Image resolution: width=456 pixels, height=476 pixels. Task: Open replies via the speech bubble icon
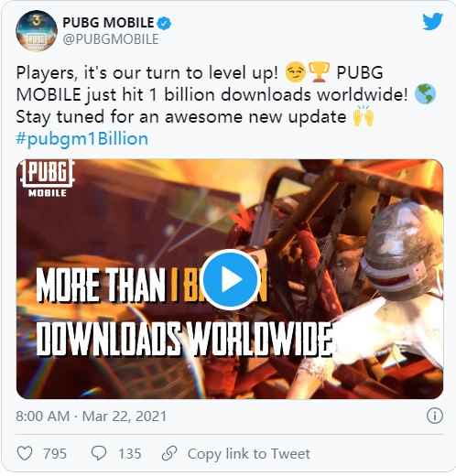(x=99, y=453)
